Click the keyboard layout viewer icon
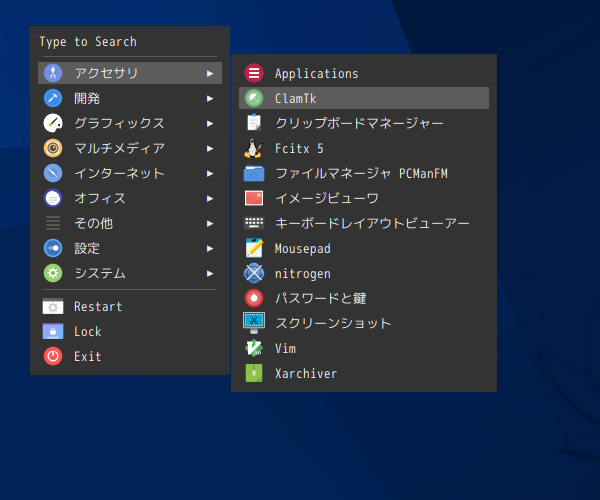The width and height of the screenshot is (600, 500). coord(254,223)
